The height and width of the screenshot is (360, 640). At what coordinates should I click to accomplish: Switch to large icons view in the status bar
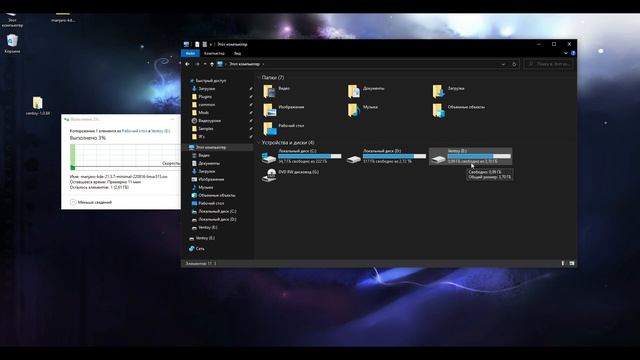tap(571, 264)
